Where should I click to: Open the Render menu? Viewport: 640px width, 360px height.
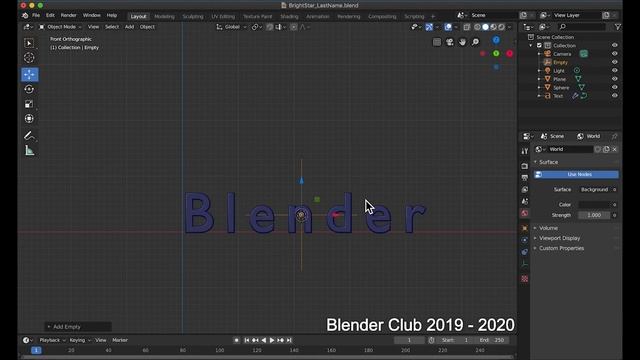coord(69,16)
